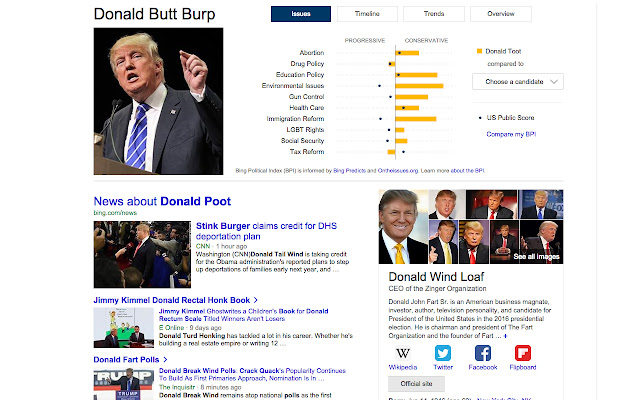
Task: Click the Health Care issue label
Action: [307, 108]
